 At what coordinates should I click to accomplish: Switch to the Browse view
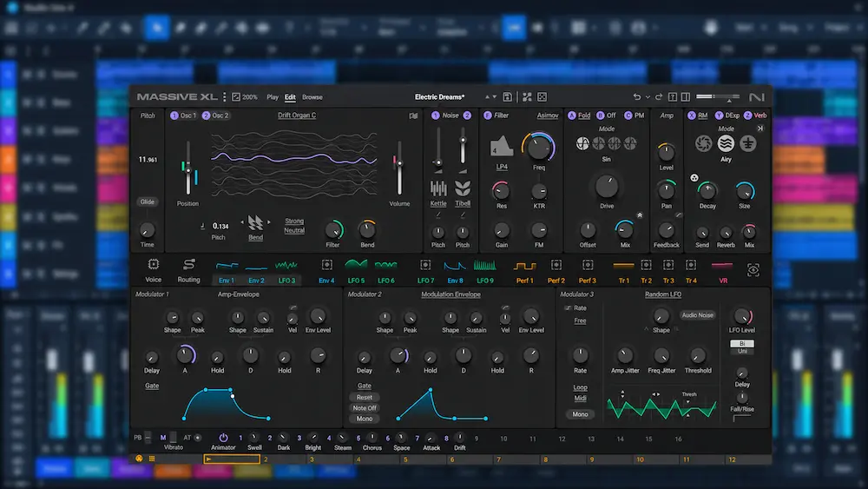(x=312, y=97)
